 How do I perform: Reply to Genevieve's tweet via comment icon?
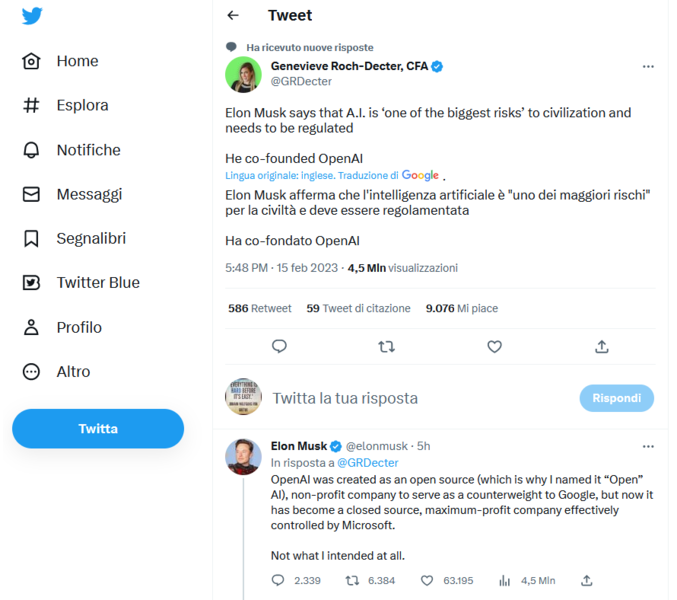(280, 346)
